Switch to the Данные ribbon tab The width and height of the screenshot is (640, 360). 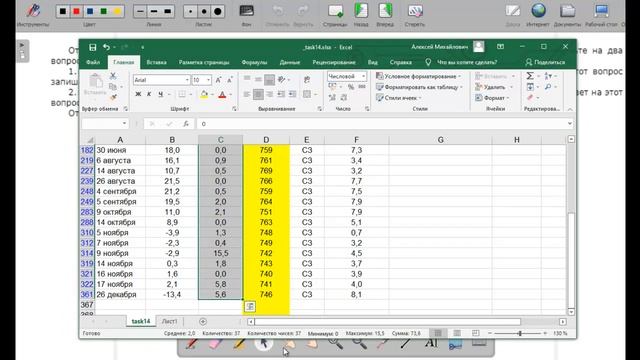point(290,62)
